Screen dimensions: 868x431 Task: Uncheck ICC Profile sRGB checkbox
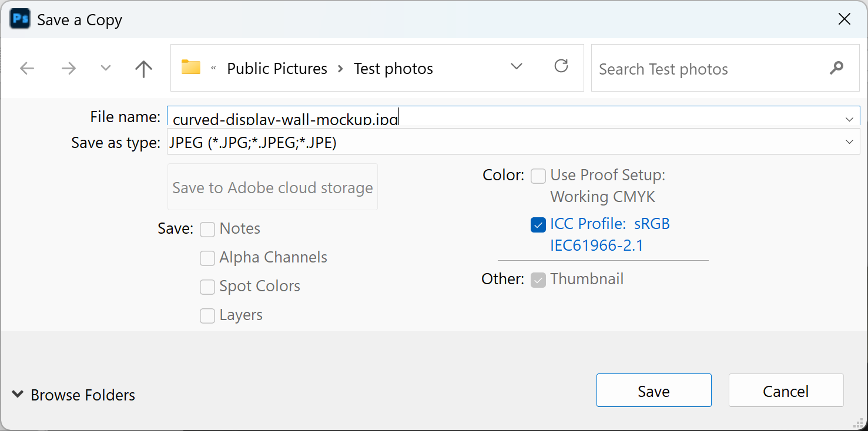click(x=538, y=224)
